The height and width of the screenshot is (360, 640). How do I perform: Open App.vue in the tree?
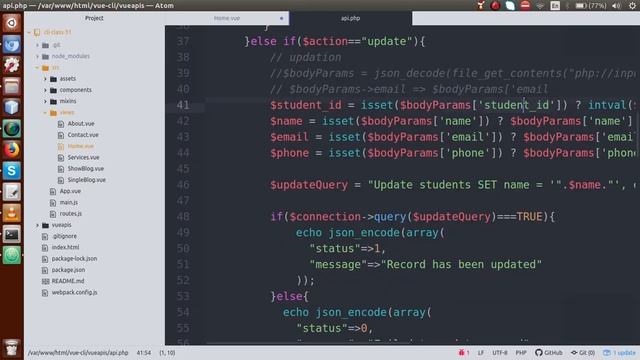(x=70, y=191)
